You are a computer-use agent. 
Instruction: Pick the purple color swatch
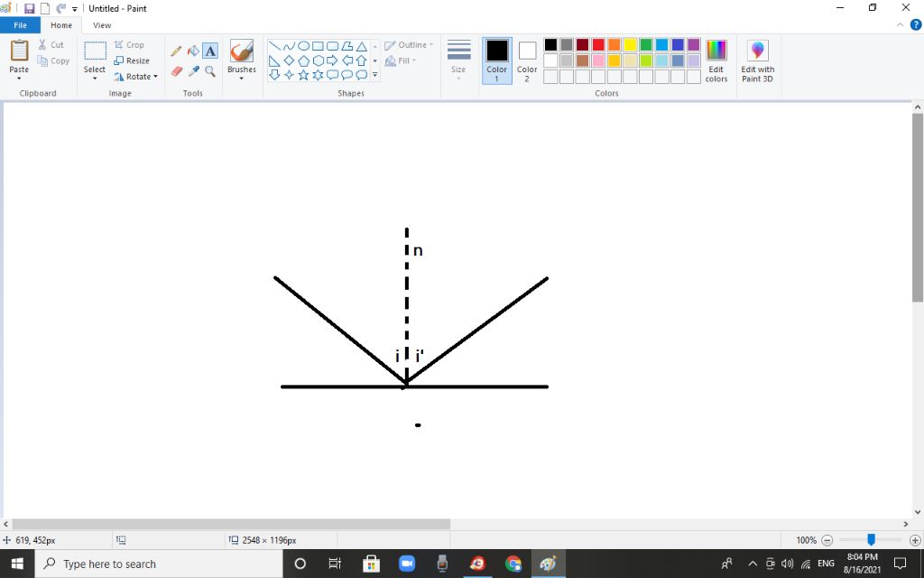pyautogui.click(x=694, y=45)
